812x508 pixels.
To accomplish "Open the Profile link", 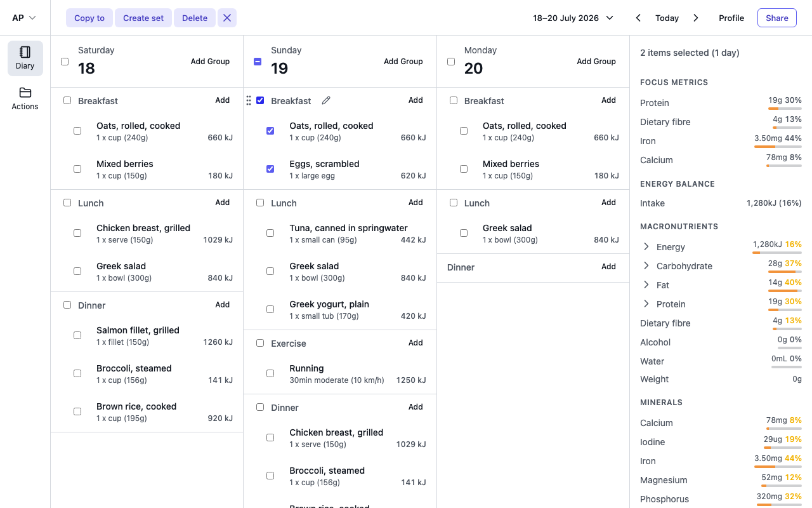I will pyautogui.click(x=731, y=18).
